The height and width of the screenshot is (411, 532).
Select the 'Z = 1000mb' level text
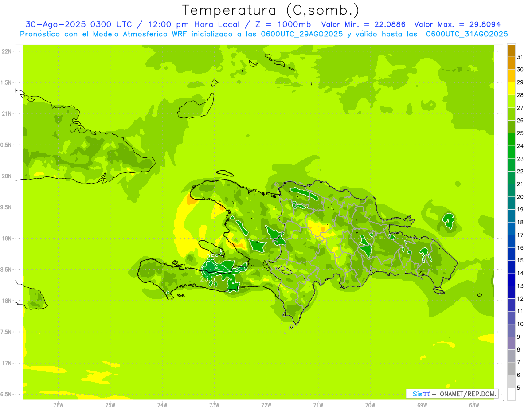pyautogui.click(x=284, y=24)
